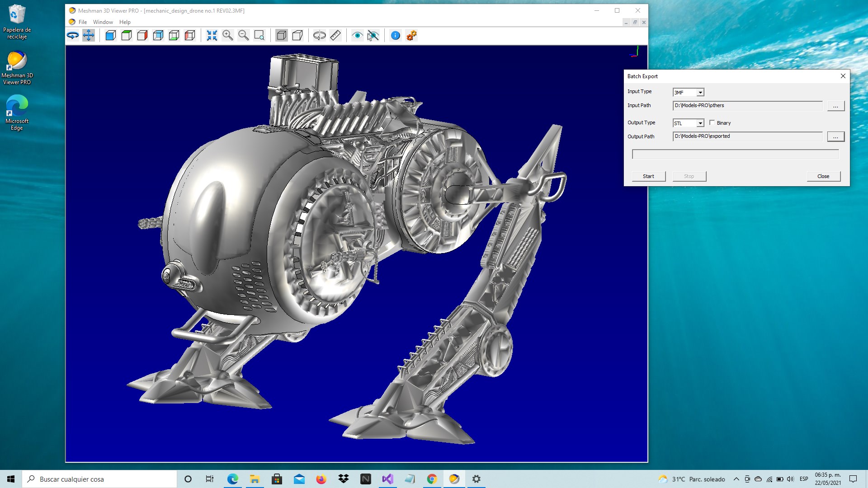Select the zoom window tool

pyautogui.click(x=259, y=35)
